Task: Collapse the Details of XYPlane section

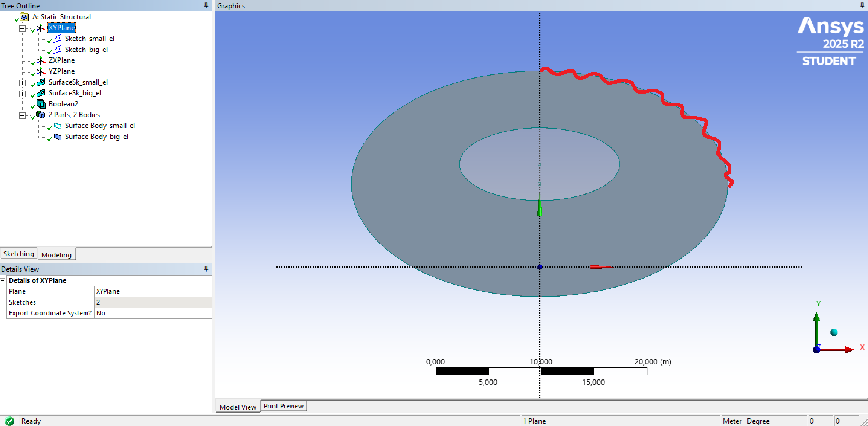Action: pyautogui.click(x=3, y=280)
